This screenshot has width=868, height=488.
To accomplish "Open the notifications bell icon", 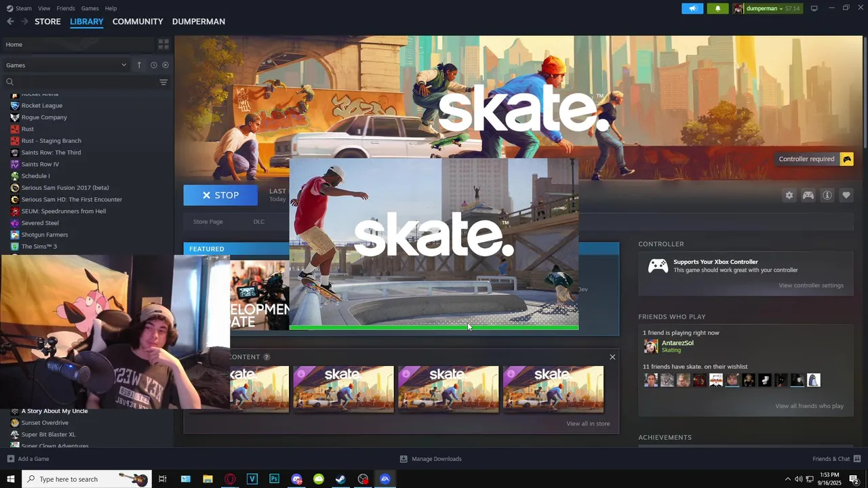I will point(717,8).
